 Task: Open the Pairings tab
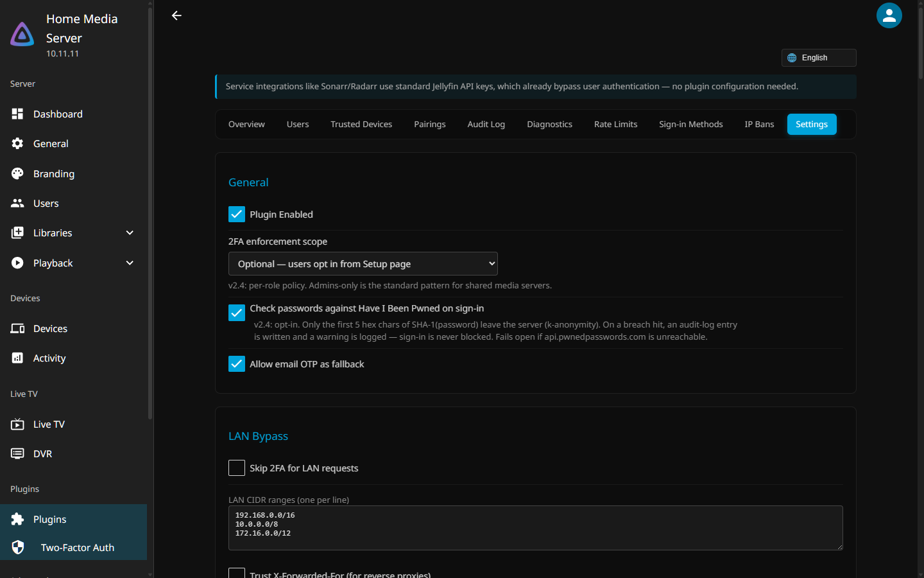pos(430,124)
